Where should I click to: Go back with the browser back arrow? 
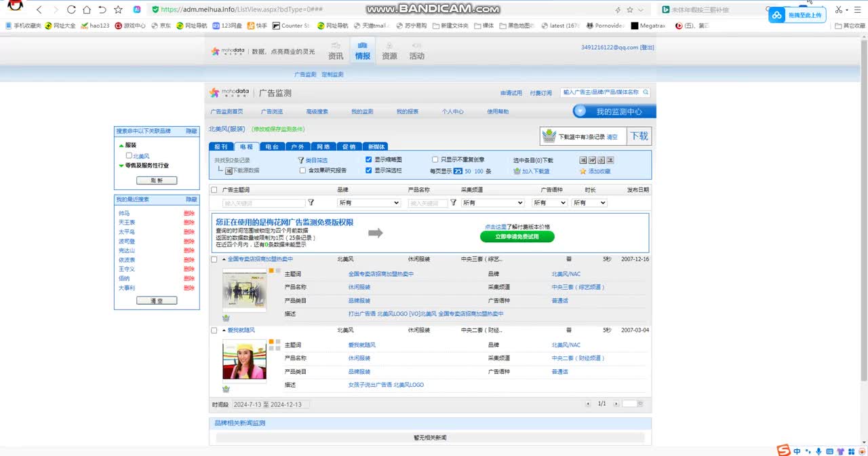click(x=39, y=9)
